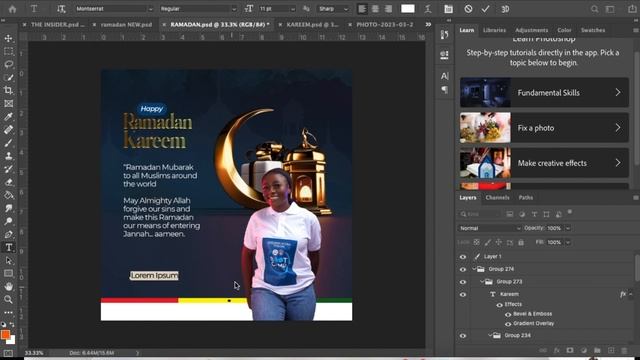
Task: Open the 11 pt font size dropdown
Action: [x=292, y=9]
